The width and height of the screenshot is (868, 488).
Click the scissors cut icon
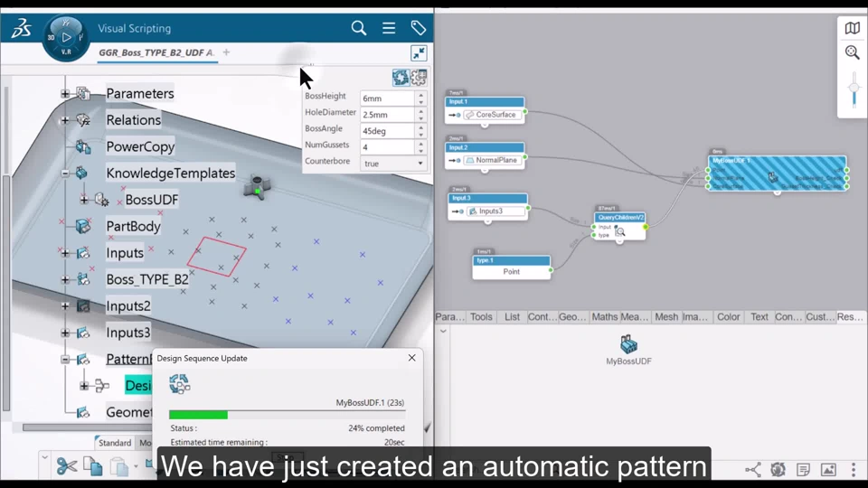pyautogui.click(x=67, y=466)
